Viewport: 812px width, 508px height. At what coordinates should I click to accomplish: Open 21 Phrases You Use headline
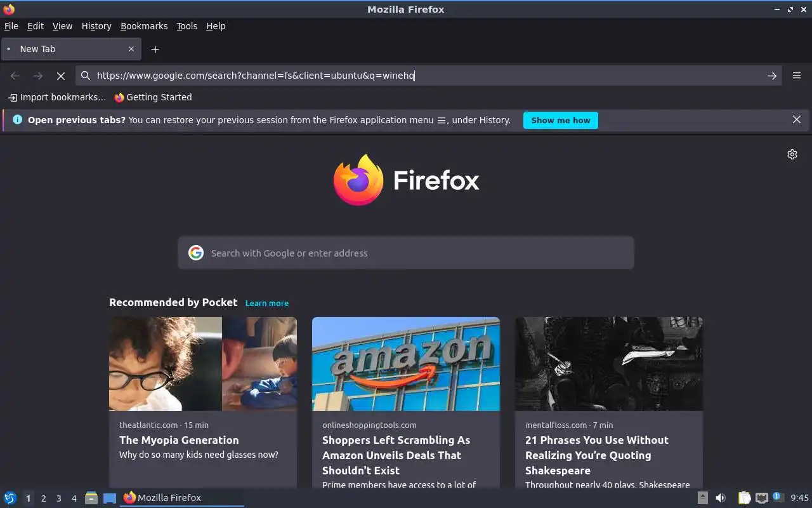pos(597,455)
